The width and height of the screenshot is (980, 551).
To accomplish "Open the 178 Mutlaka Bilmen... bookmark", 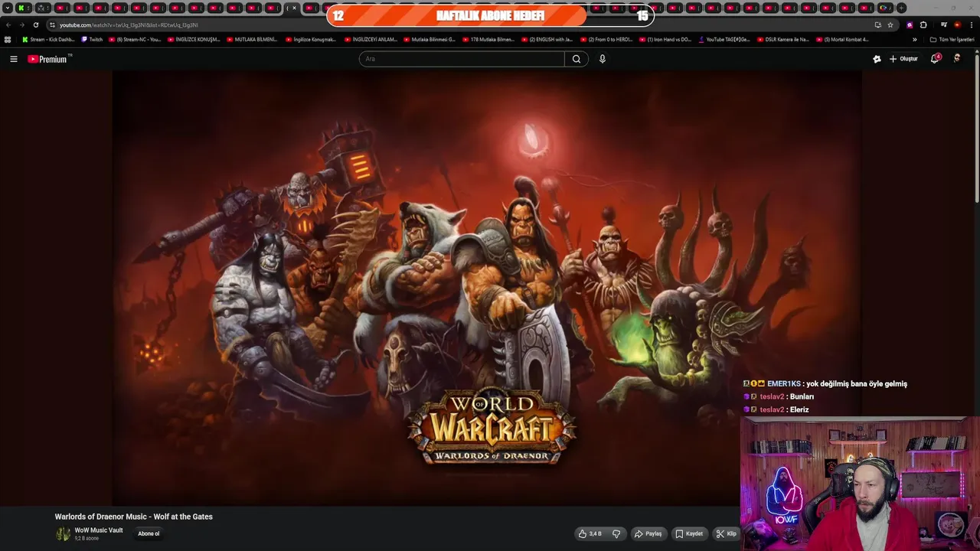I will tap(488, 39).
